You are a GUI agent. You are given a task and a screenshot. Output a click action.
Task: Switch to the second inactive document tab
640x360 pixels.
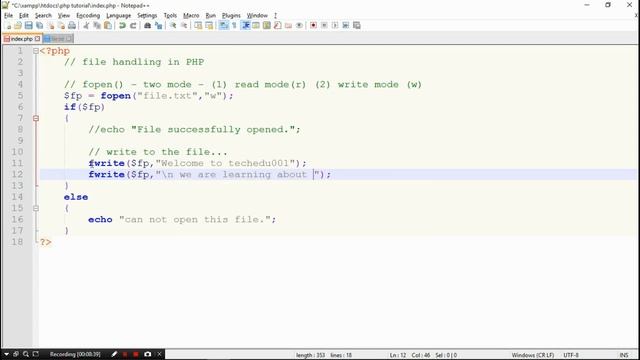(58, 39)
